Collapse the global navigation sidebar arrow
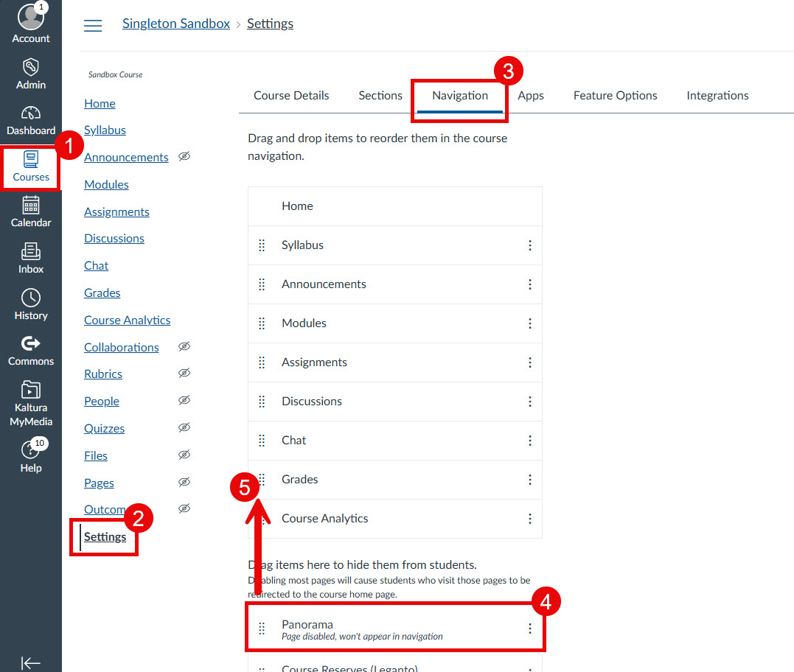The height and width of the screenshot is (672, 794). coord(31,662)
